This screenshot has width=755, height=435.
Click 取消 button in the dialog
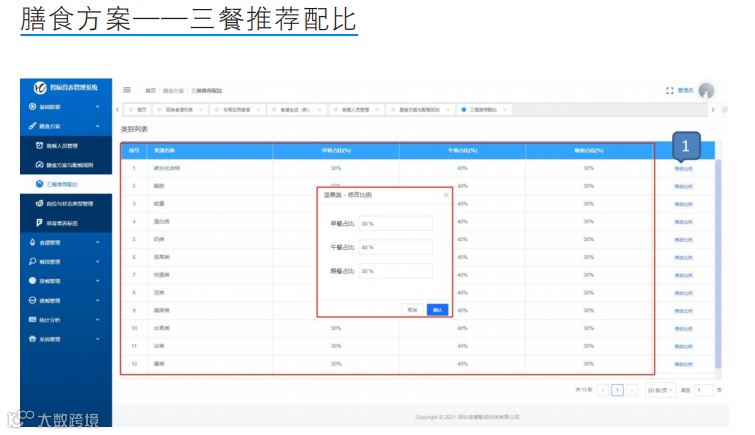tap(412, 310)
